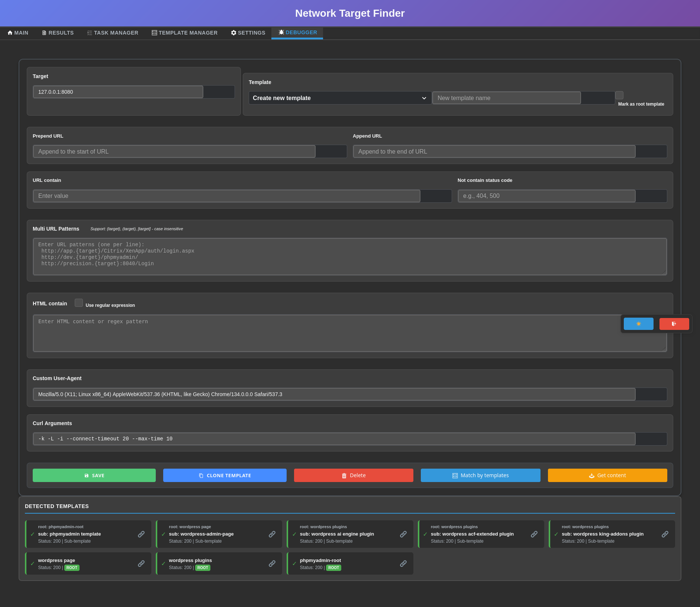Screen dimensions: 700x607
Task: Click the red logout door icon
Action: [674, 324]
